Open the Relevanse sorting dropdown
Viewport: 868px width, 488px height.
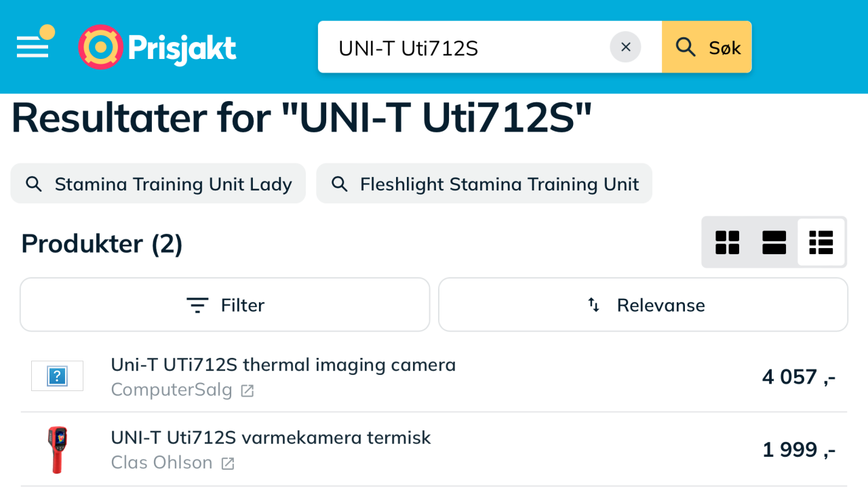[643, 305]
